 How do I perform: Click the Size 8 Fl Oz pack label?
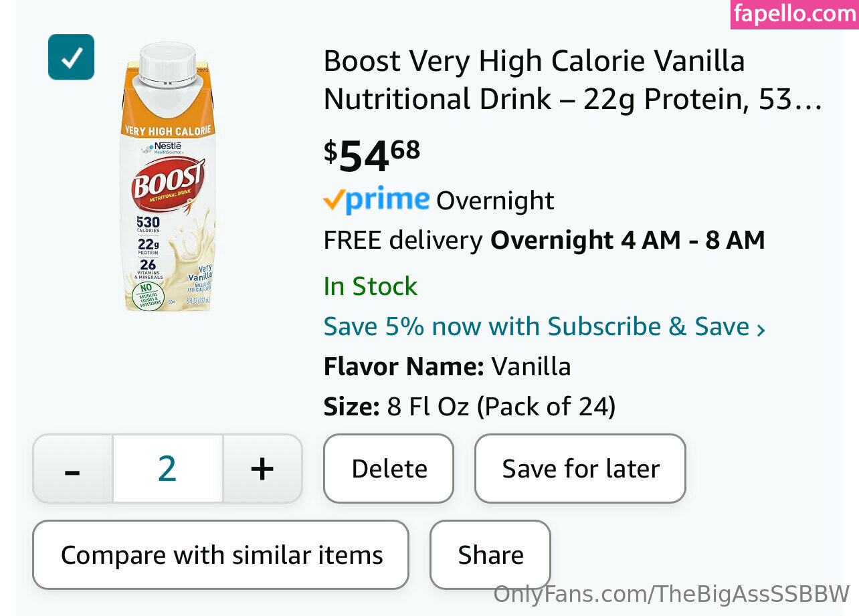tap(469, 407)
